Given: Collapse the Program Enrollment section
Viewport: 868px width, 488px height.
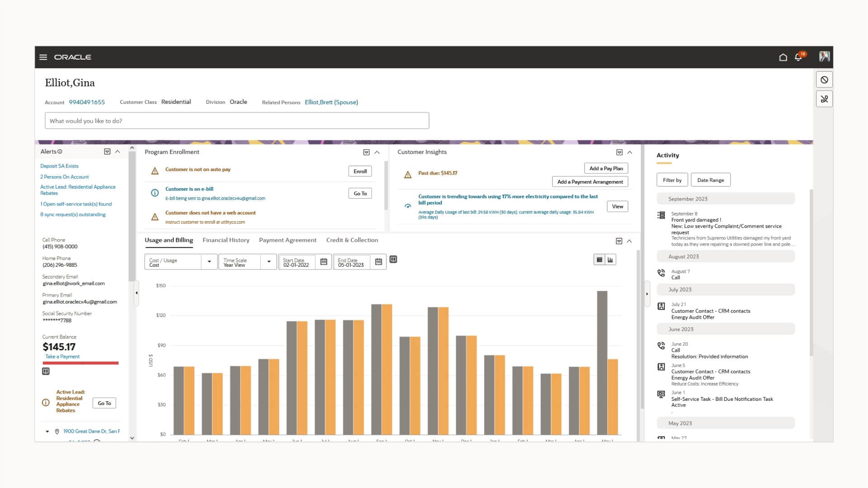Looking at the screenshot, I should 377,153.
